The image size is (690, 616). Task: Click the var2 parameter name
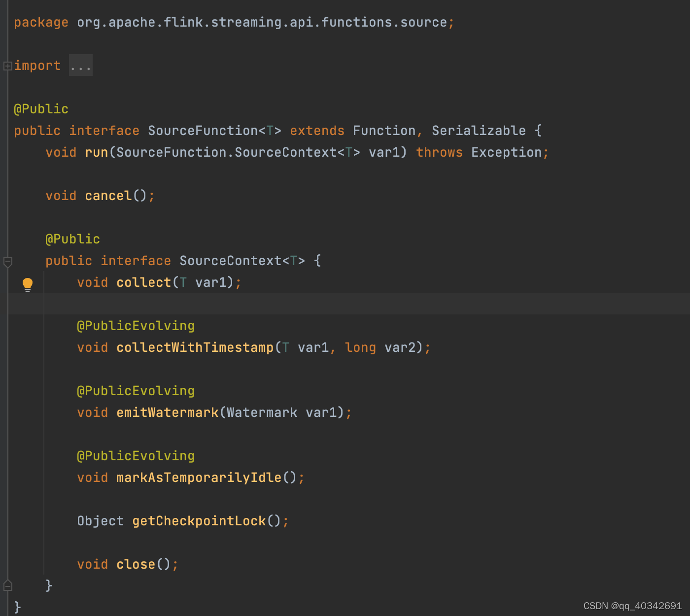pyautogui.click(x=400, y=347)
